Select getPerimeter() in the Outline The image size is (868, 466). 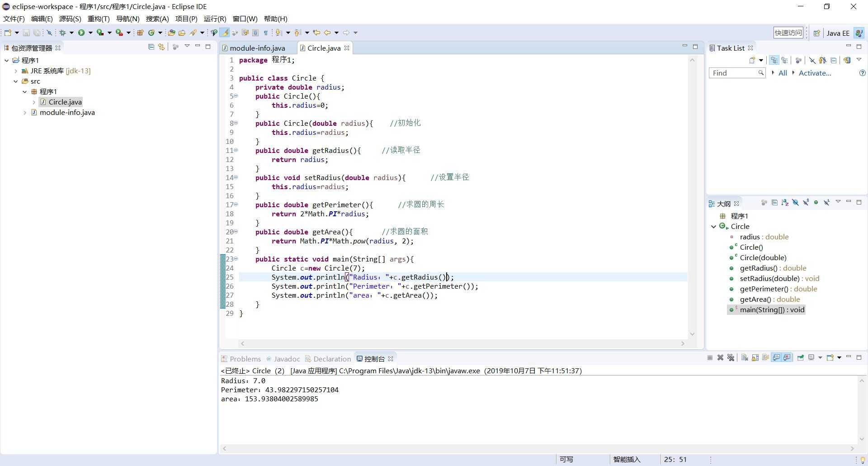(x=778, y=289)
